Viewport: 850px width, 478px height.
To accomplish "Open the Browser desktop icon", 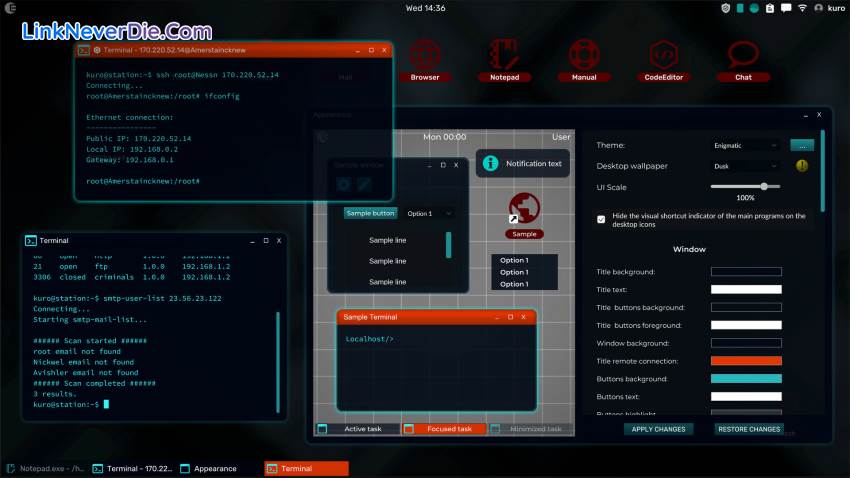I will pyautogui.click(x=424, y=56).
